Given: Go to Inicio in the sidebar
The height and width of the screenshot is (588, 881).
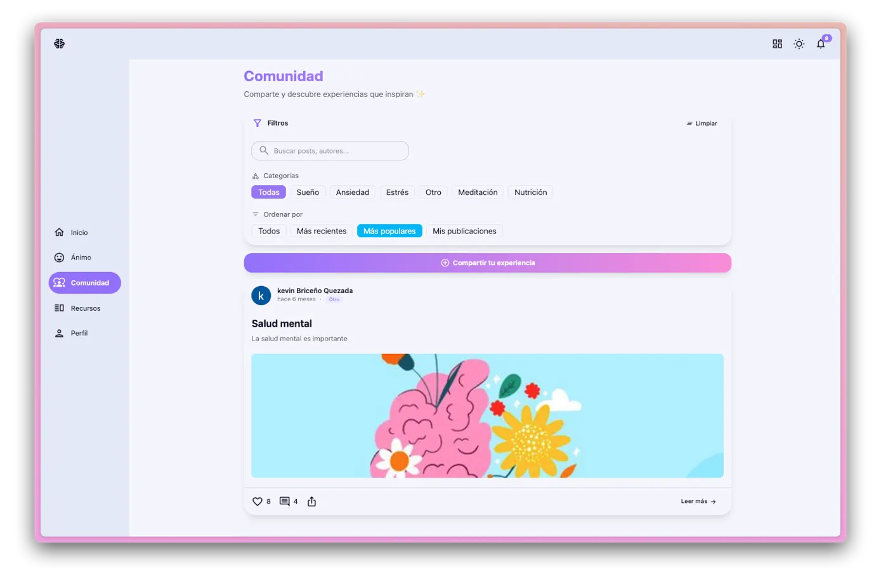Looking at the screenshot, I should point(79,233).
